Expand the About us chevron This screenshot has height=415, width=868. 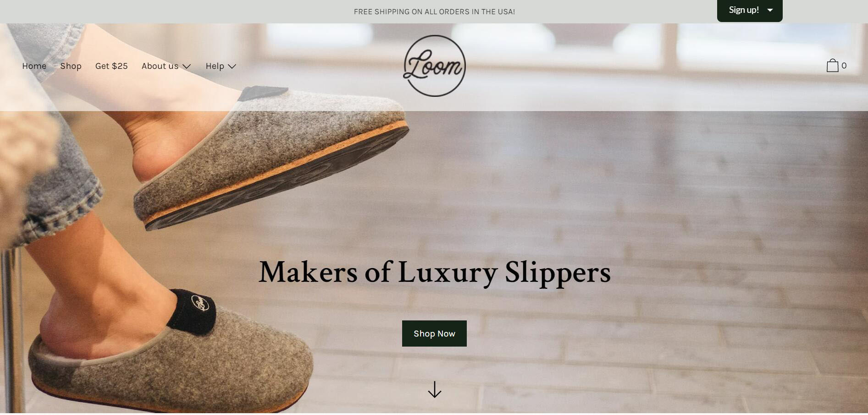[187, 67]
